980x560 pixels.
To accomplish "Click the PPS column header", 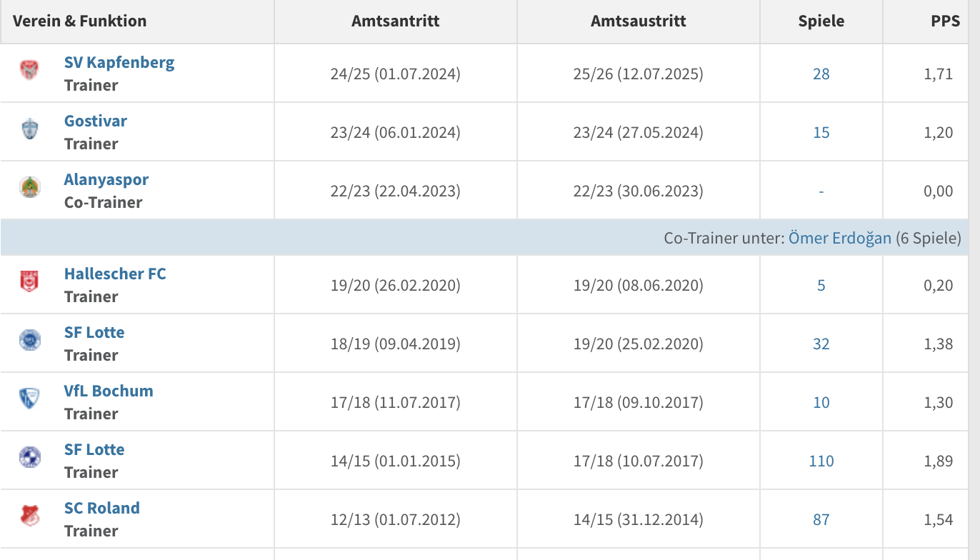I will point(945,21).
